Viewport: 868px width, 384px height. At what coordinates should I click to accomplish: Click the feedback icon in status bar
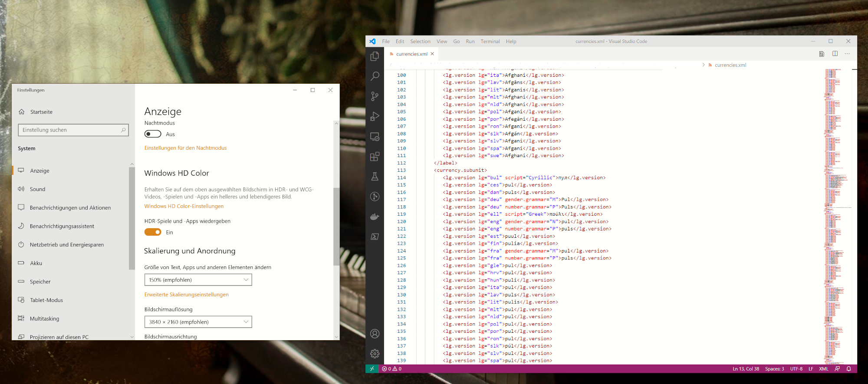click(x=837, y=369)
